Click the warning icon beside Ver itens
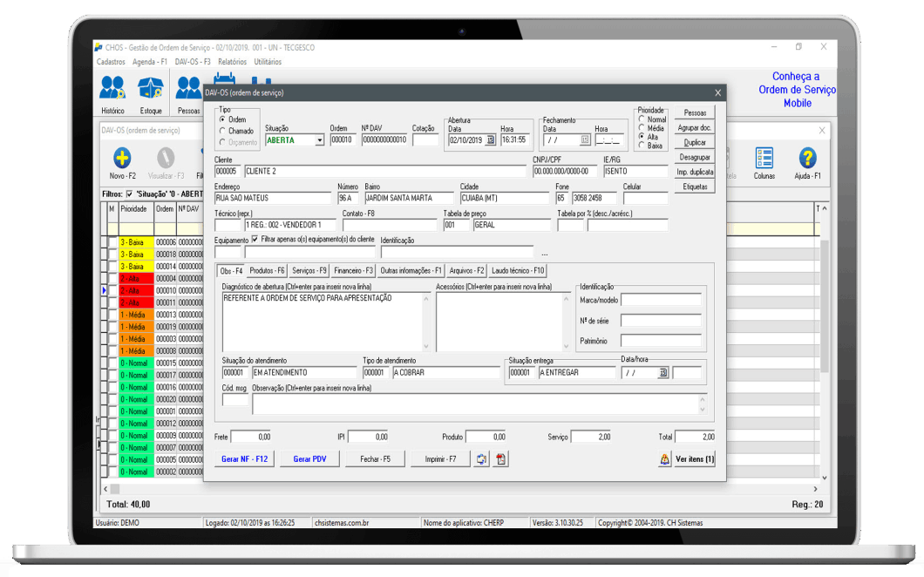 pos(665,458)
